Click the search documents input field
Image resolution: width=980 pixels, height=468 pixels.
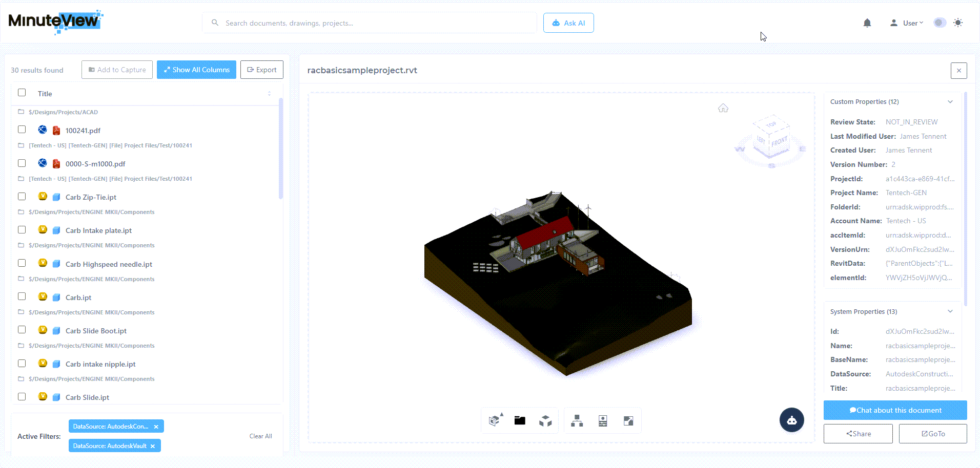(369, 23)
